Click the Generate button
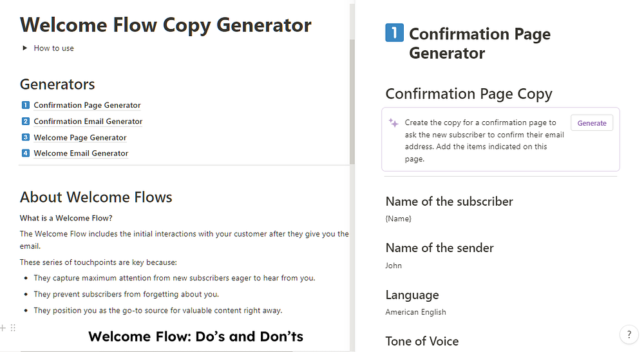 (x=592, y=123)
